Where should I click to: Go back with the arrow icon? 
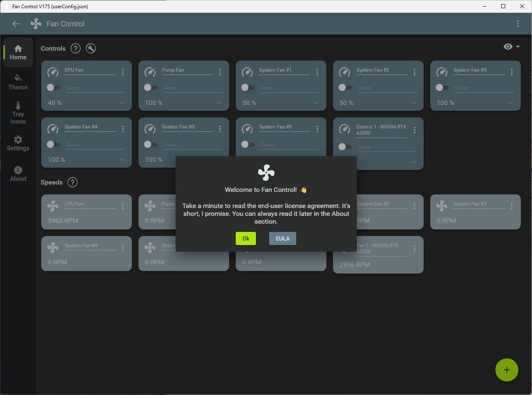click(16, 24)
